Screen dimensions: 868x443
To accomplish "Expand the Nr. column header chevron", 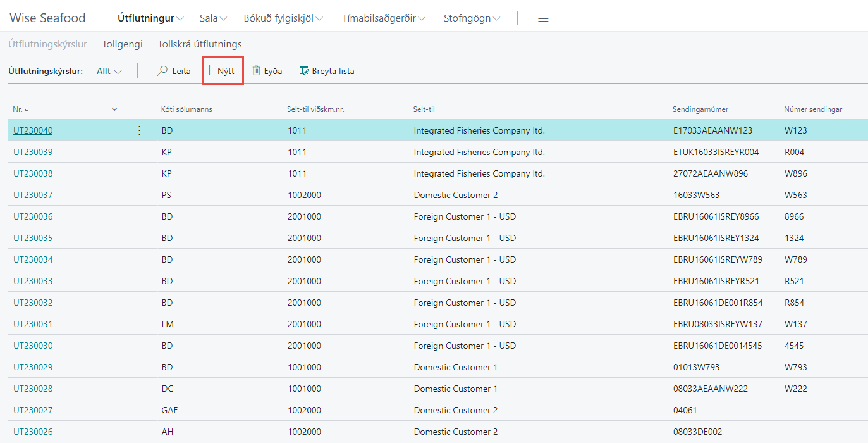I will 114,109.
